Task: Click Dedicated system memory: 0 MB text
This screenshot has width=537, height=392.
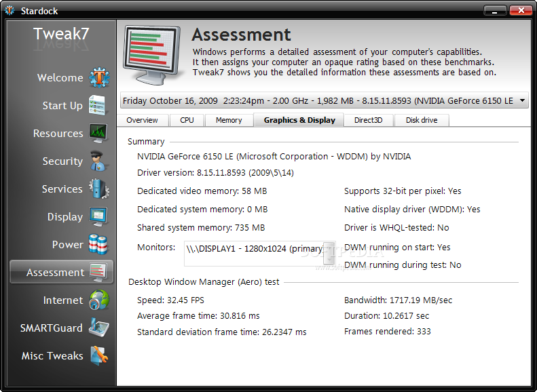Action: tap(202, 210)
